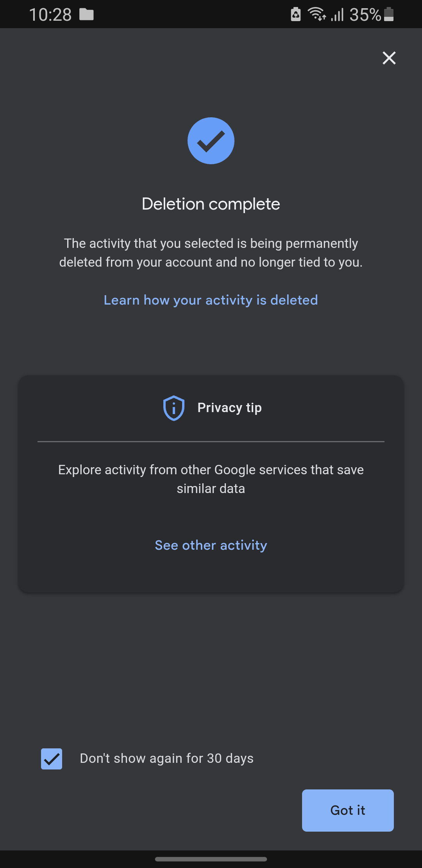This screenshot has width=422, height=868.
Task: Tap the 35% battery percentage text
Action: click(365, 15)
